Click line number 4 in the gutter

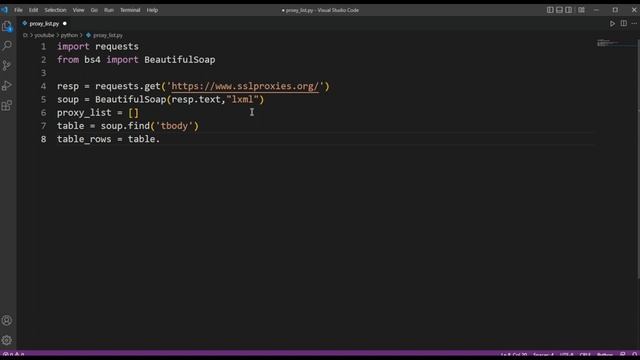pyautogui.click(x=43, y=86)
